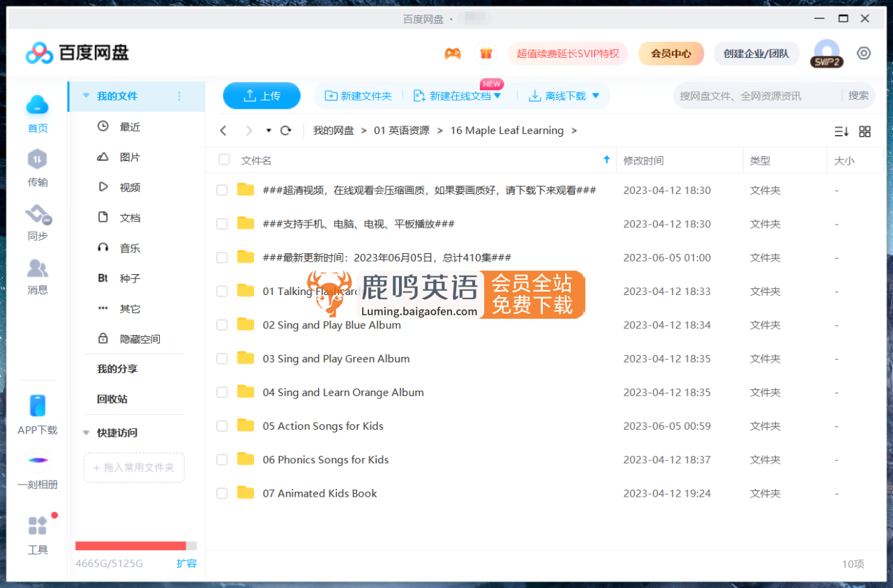Sort by 大小 column header

(844, 160)
